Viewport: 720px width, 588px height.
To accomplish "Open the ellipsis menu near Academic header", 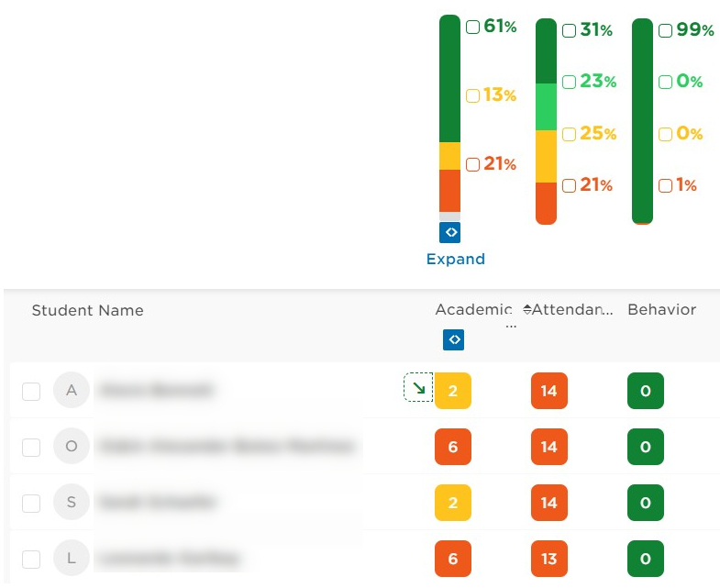I will pyautogui.click(x=511, y=326).
